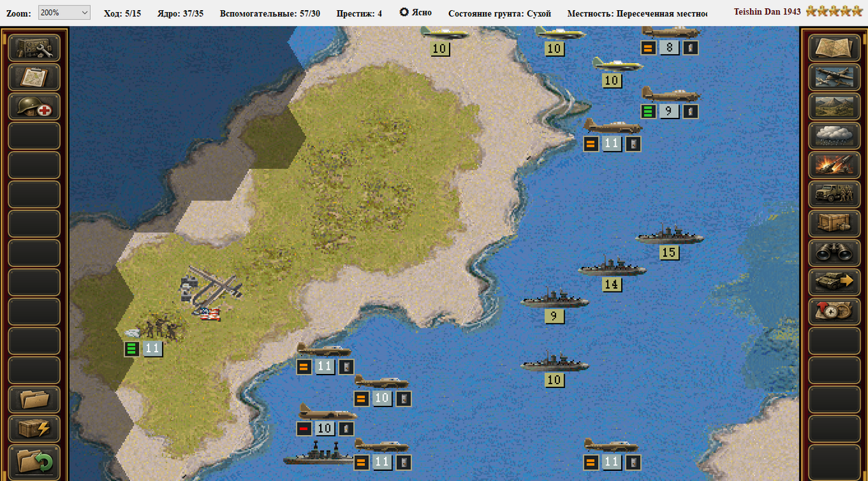Open the Zoom 200% dropdown
868x481 pixels.
[64, 13]
